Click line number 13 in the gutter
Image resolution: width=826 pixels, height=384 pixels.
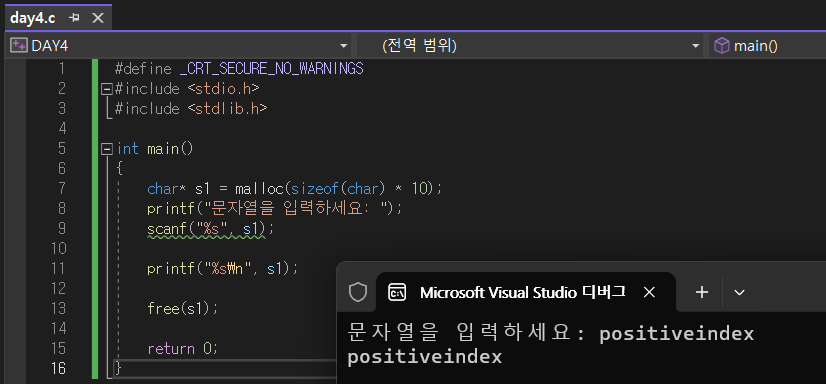tap(58, 308)
